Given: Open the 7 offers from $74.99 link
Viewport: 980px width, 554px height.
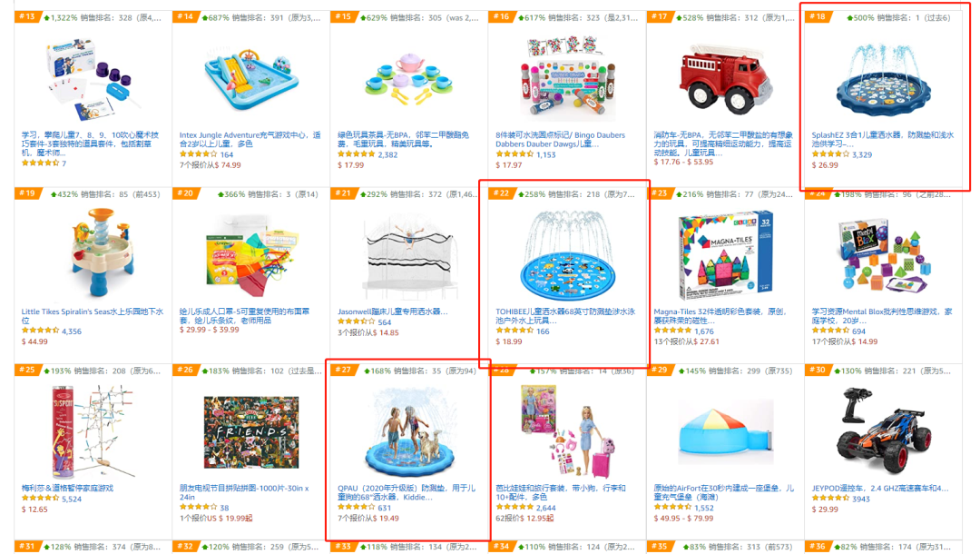Looking at the screenshot, I should tap(210, 165).
